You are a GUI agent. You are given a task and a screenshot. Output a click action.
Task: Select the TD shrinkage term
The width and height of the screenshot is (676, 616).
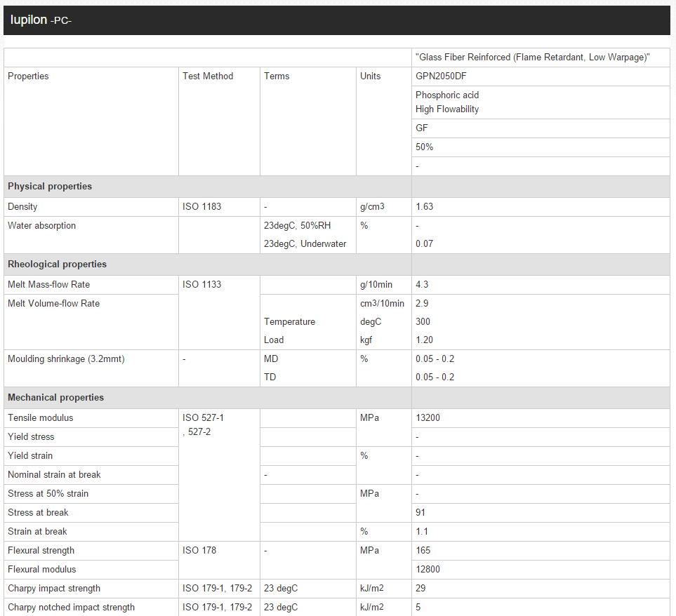270,377
